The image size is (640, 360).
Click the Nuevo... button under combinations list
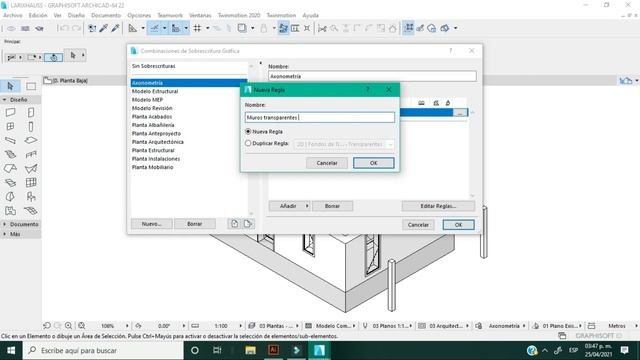click(151, 224)
